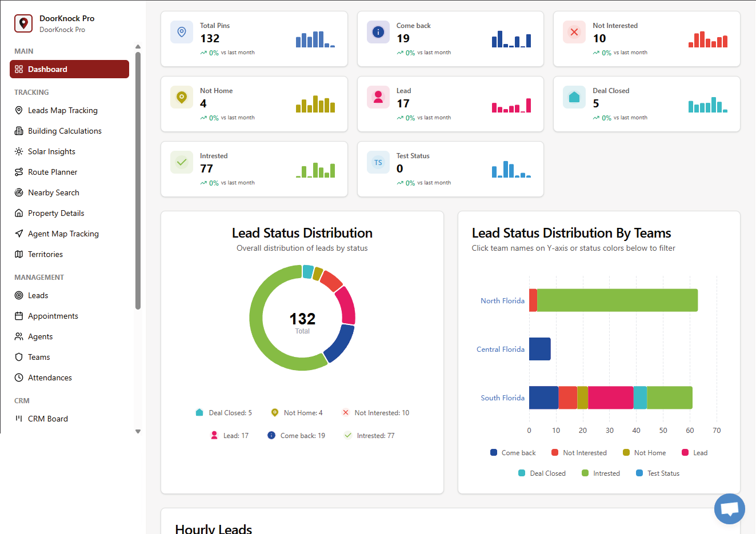Screen dimensions: 756x534
Task: Toggle Not Interested in teams legend
Action: [579, 453]
